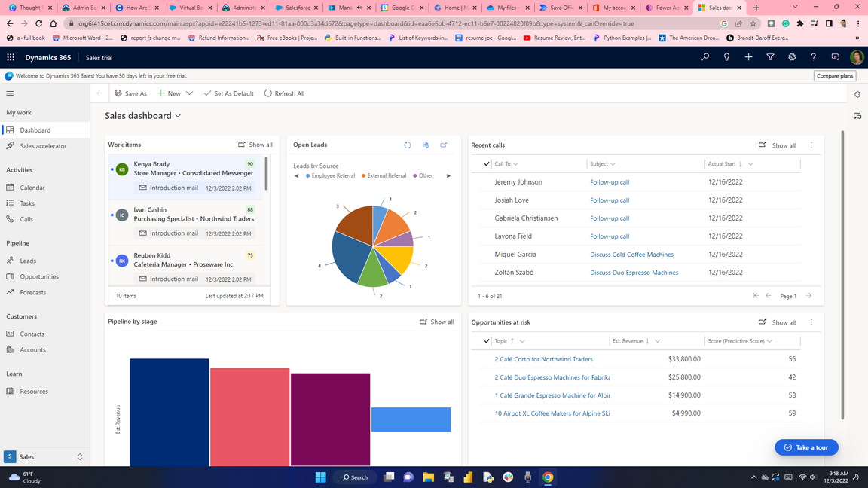The width and height of the screenshot is (868, 488).
Task: Click the plus quick create icon
Action: point(748,57)
